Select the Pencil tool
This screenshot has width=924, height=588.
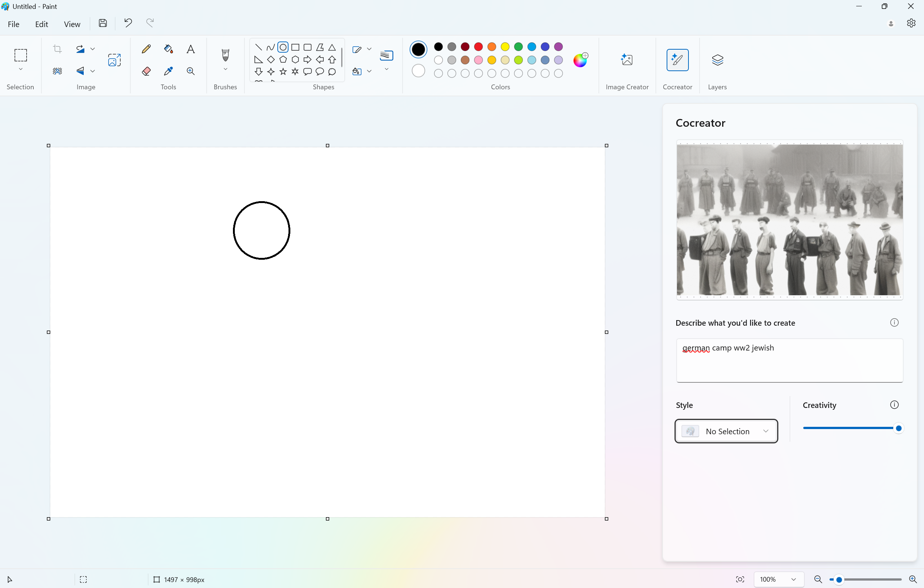[146, 49]
